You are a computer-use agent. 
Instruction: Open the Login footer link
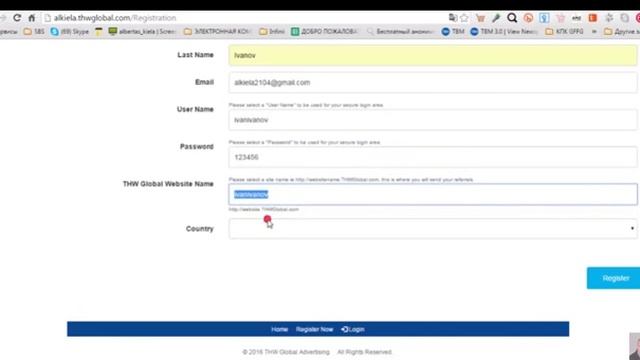[x=353, y=329]
